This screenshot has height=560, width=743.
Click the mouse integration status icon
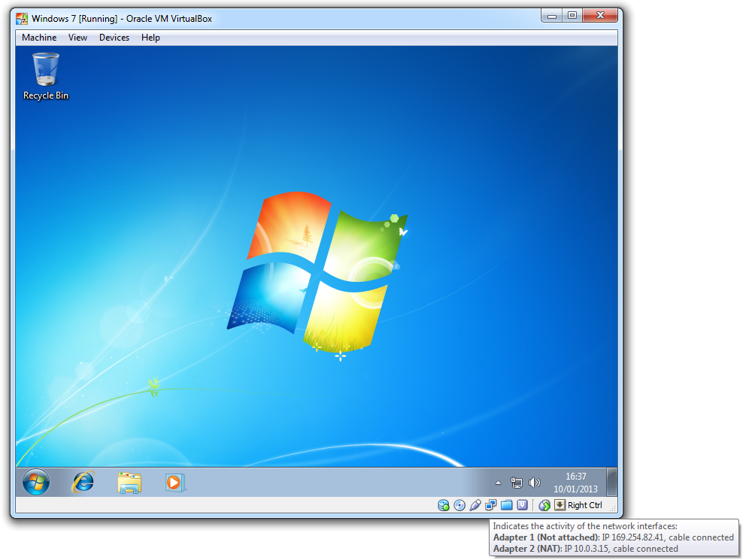tap(544, 505)
